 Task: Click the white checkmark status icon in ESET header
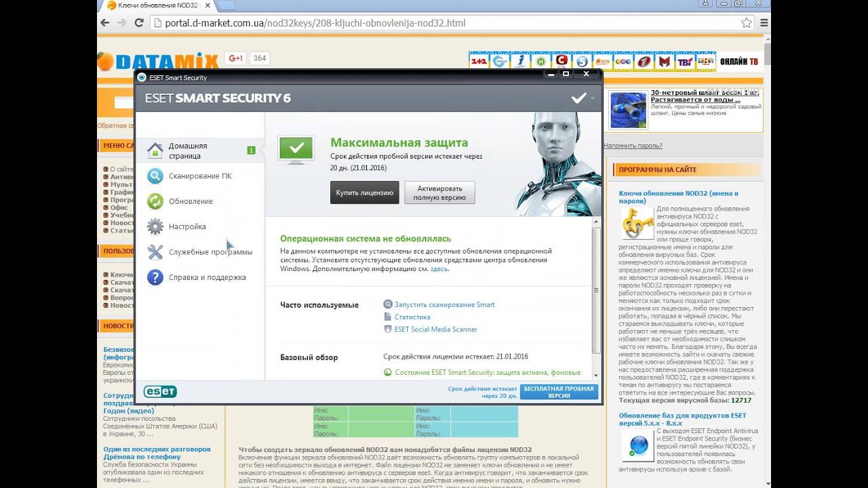pos(578,98)
